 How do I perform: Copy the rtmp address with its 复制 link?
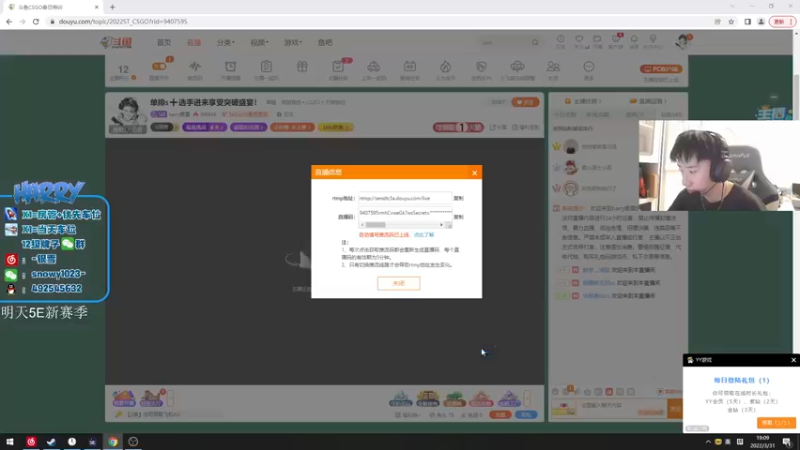(459, 198)
